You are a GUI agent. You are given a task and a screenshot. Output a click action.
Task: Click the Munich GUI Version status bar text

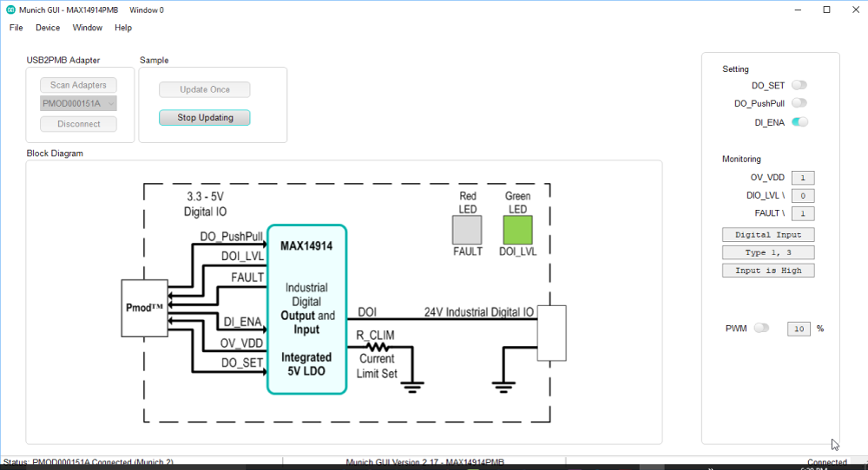coord(424,462)
